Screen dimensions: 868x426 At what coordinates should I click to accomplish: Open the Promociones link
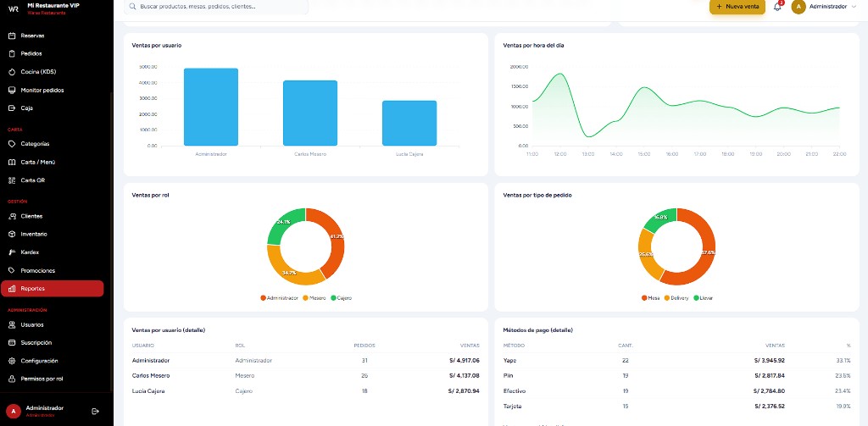[52, 270]
